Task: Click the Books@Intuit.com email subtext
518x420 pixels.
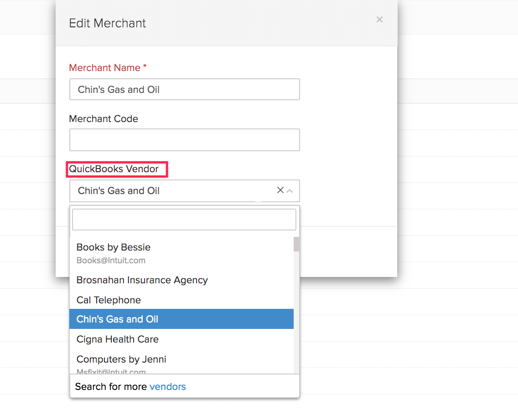Action: (111, 261)
